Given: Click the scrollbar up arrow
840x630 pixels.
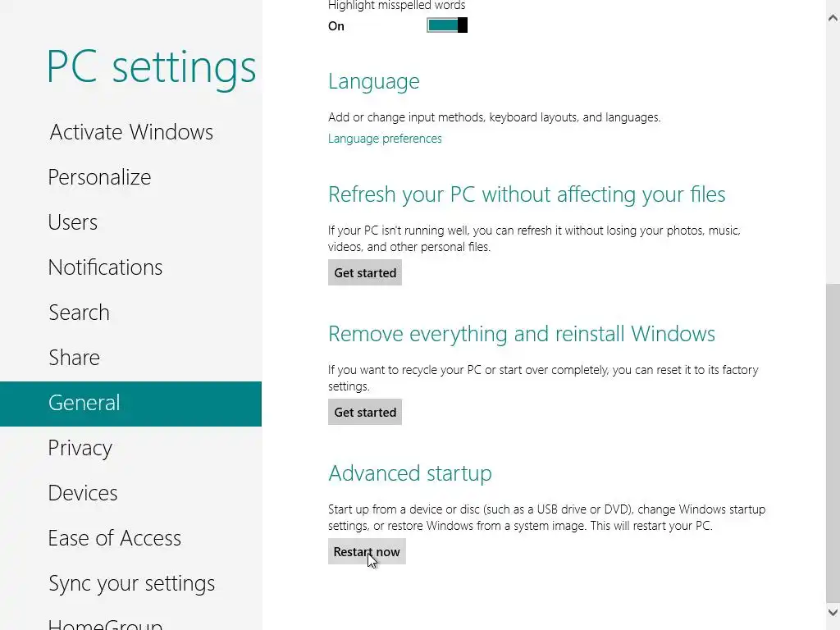Looking at the screenshot, I should click(x=833, y=18).
